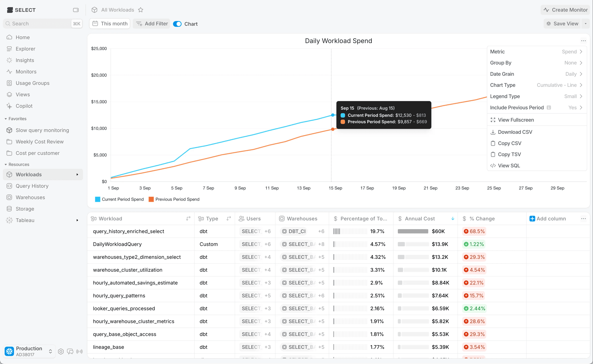Star the All Workloads view
The image size is (593, 364).
[x=141, y=10]
